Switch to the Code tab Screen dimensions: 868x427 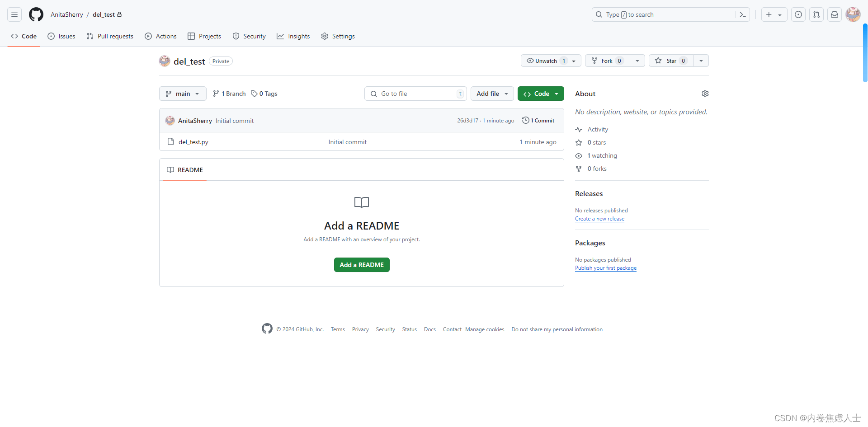24,36
